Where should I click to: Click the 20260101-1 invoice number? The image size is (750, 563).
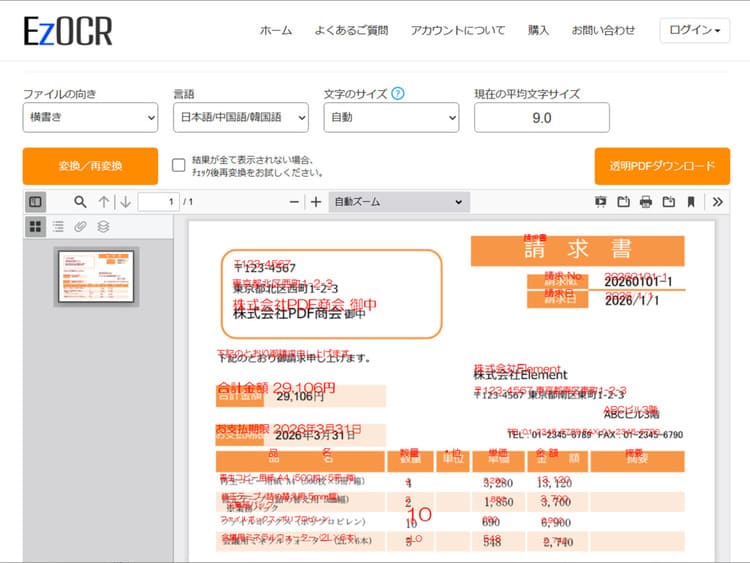pos(639,282)
